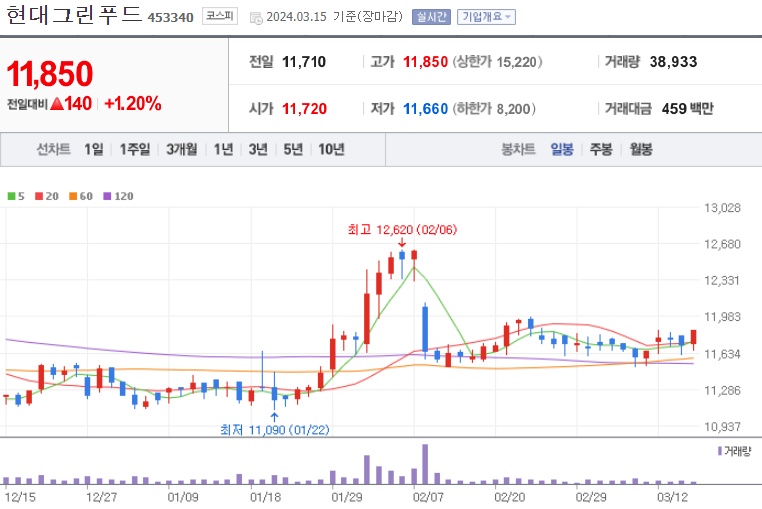Click the 12/15 date axis label
The image size is (762, 509).
click(20, 497)
